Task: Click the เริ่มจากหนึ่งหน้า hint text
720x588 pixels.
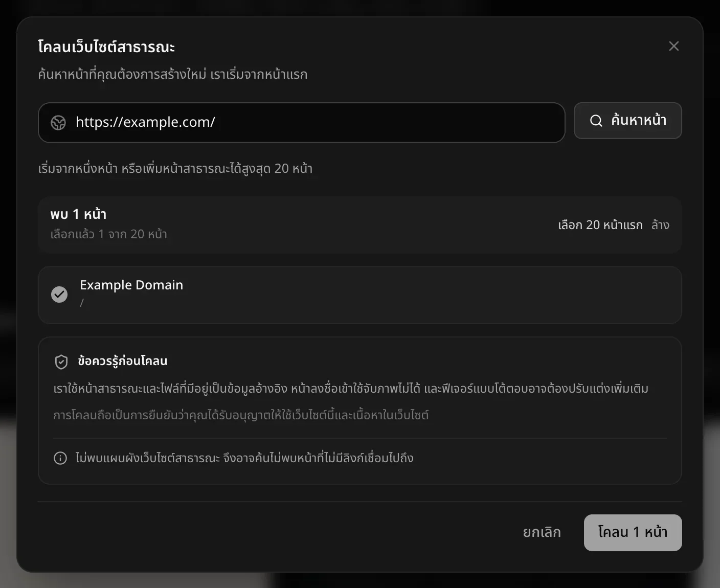Action: tap(175, 168)
